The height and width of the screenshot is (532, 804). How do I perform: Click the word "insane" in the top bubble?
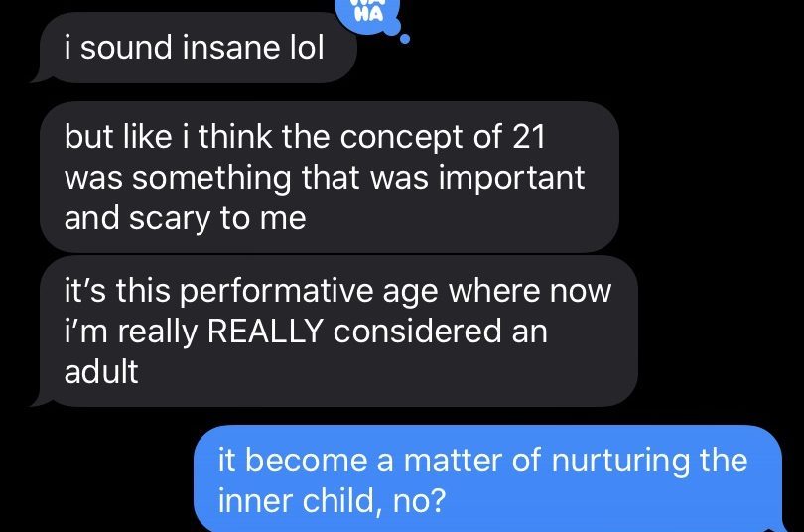[222, 48]
